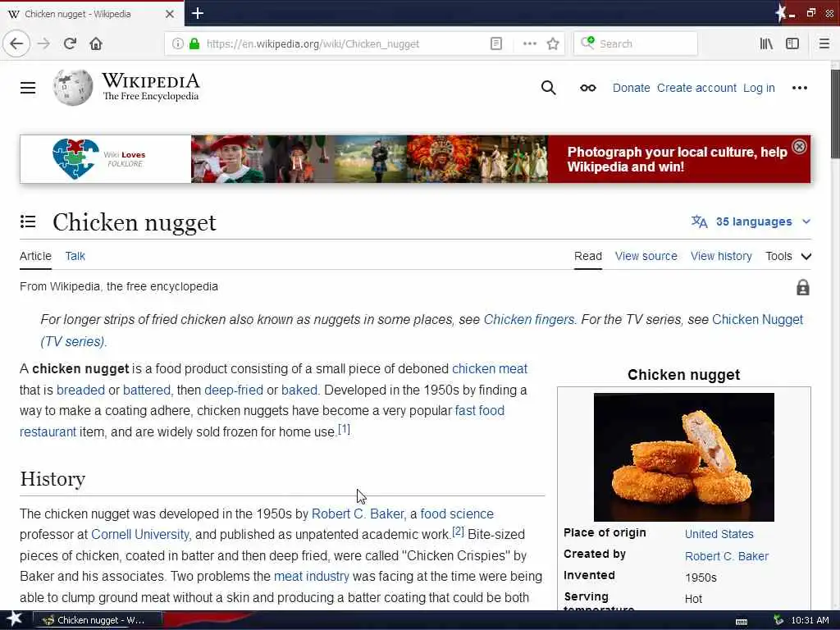This screenshot has height=630, width=840.
Task: Open the food science link
Action: click(456, 514)
